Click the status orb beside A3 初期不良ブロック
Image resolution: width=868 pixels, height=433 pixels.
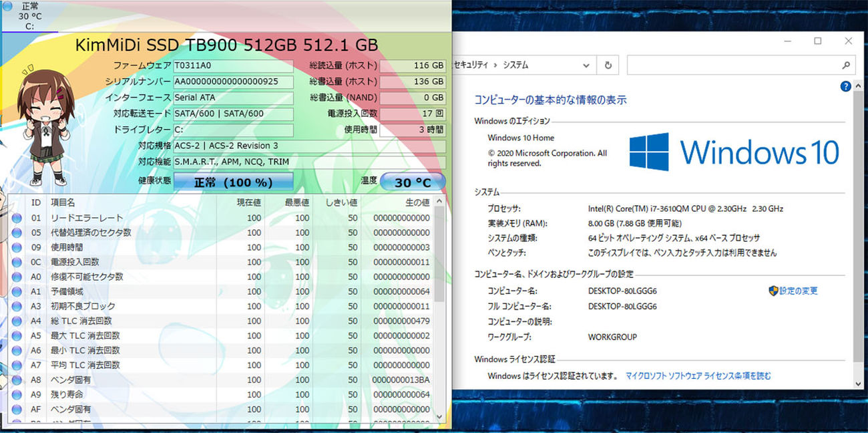(x=17, y=306)
